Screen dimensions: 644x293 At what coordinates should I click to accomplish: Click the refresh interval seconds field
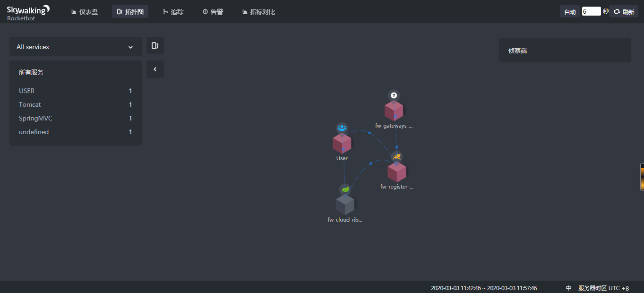[591, 11]
